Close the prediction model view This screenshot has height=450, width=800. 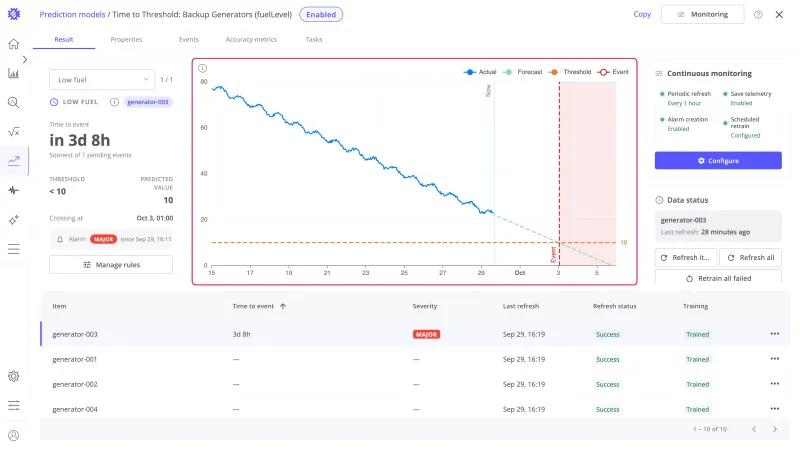(779, 15)
